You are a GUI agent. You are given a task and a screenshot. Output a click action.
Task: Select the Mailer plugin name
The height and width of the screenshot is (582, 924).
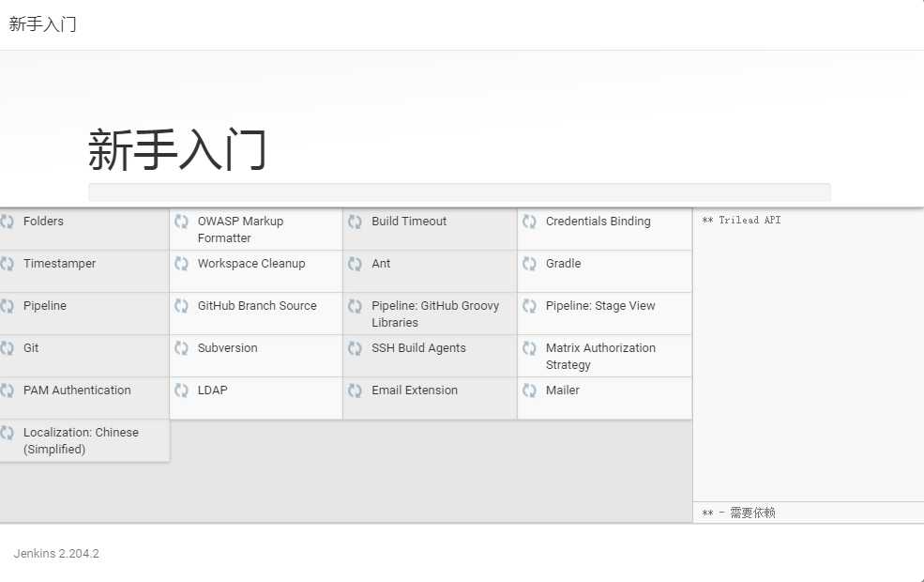562,391
